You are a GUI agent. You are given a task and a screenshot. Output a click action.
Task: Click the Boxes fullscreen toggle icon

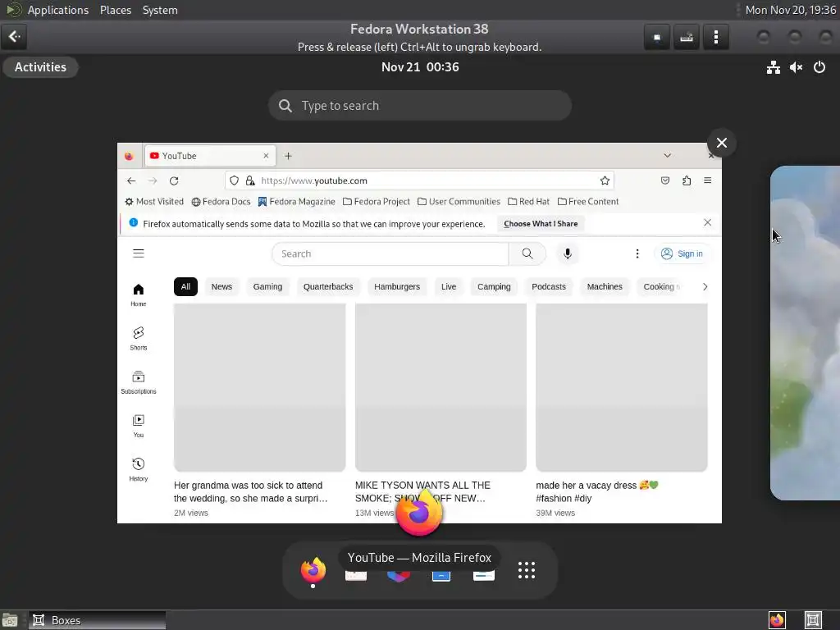click(x=657, y=37)
